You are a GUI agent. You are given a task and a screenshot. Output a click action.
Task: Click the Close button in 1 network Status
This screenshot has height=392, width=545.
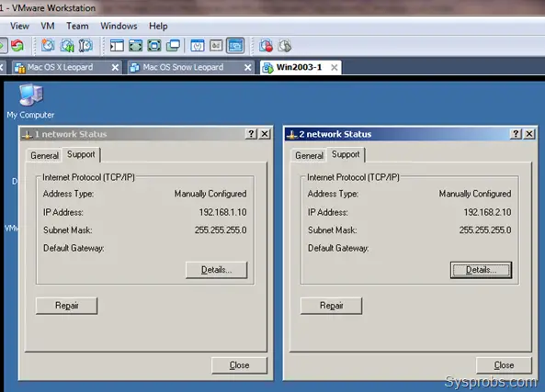pos(239,365)
